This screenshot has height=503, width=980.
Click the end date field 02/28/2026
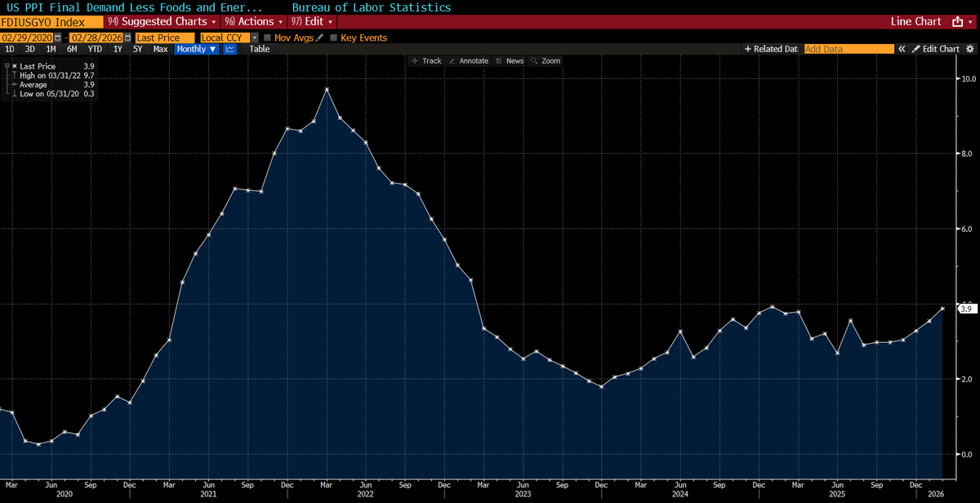(x=96, y=38)
